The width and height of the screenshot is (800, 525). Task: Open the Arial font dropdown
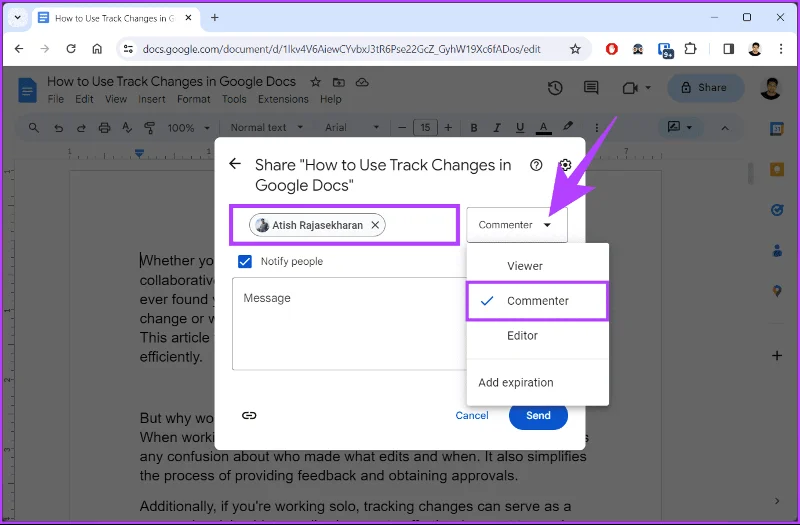352,128
